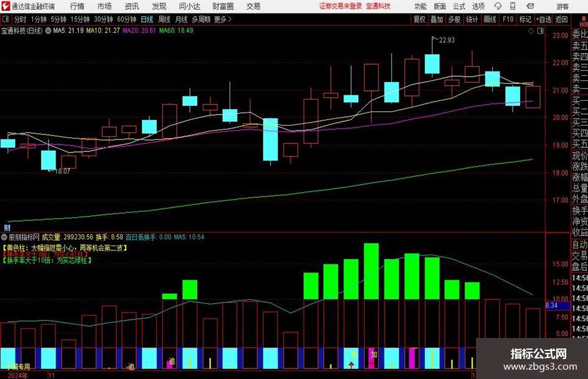The width and height of the screenshot is (588, 379).
Task: Click the MA10: 21.27 value label
Action: [x=103, y=30]
